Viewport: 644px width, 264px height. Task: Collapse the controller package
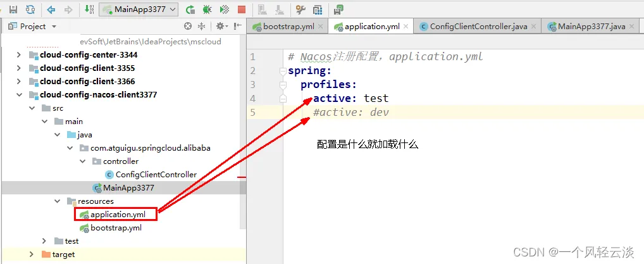click(x=82, y=161)
